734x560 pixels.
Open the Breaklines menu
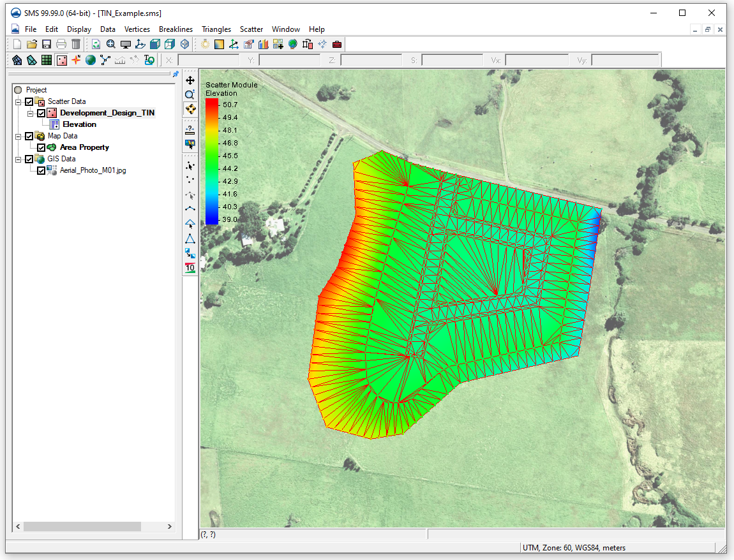coord(176,29)
